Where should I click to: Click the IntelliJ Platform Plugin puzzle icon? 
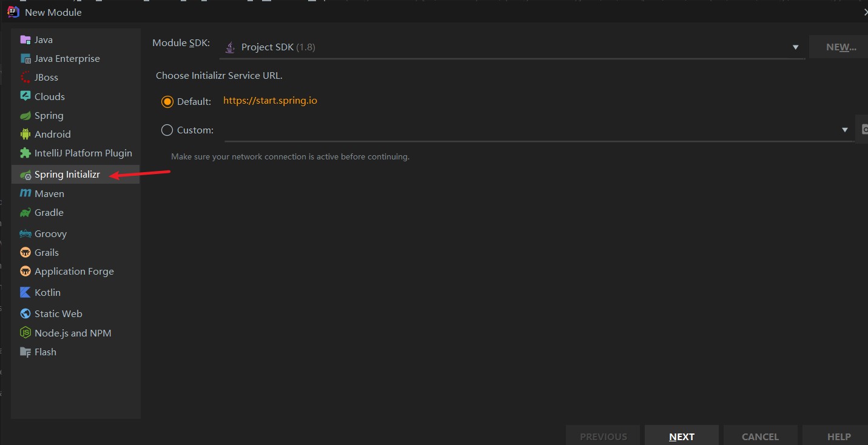tap(25, 153)
